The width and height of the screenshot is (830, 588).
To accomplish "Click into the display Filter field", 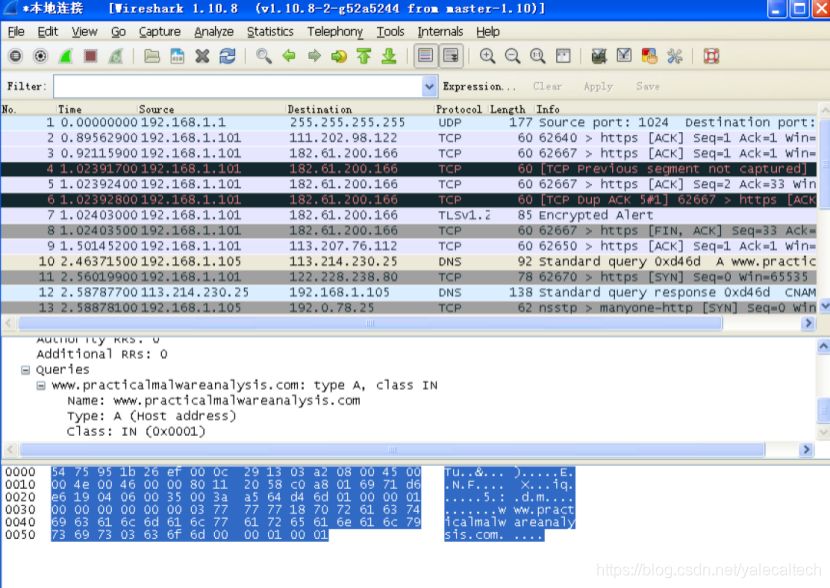I will 238,86.
